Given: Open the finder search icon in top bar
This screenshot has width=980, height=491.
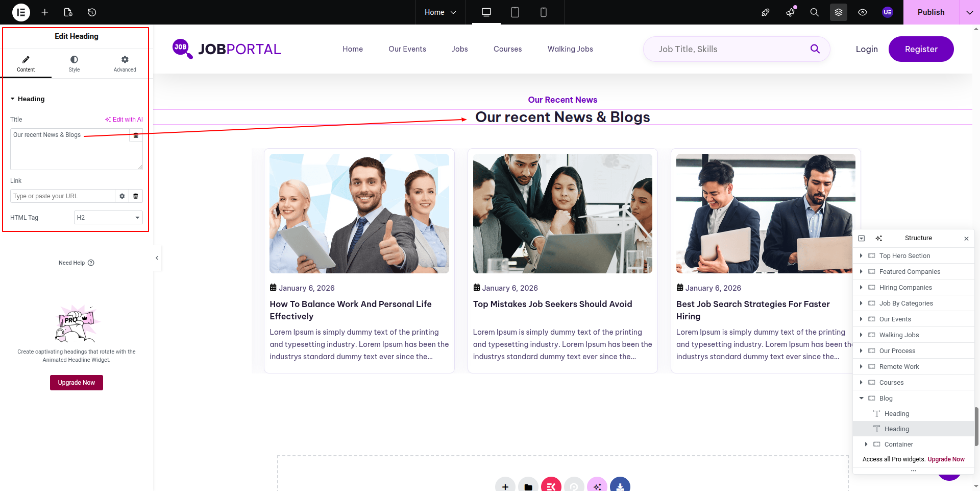Looking at the screenshot, I should [x=815, y=12].
